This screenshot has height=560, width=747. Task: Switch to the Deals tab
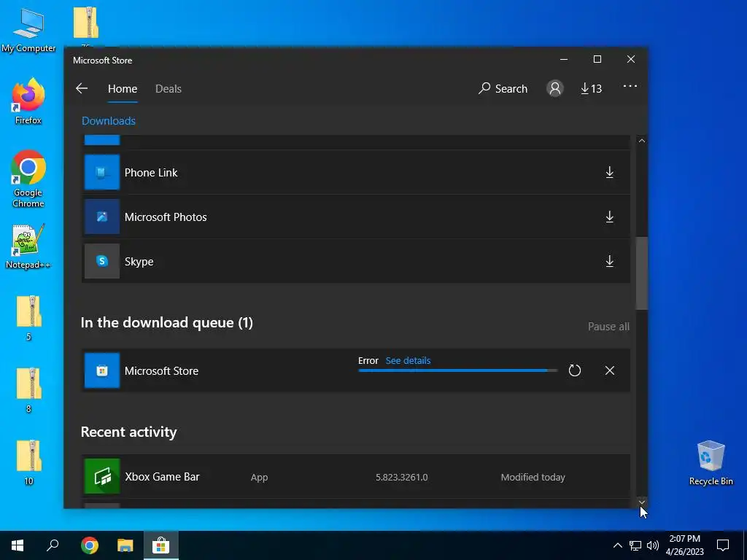[169, 88]
